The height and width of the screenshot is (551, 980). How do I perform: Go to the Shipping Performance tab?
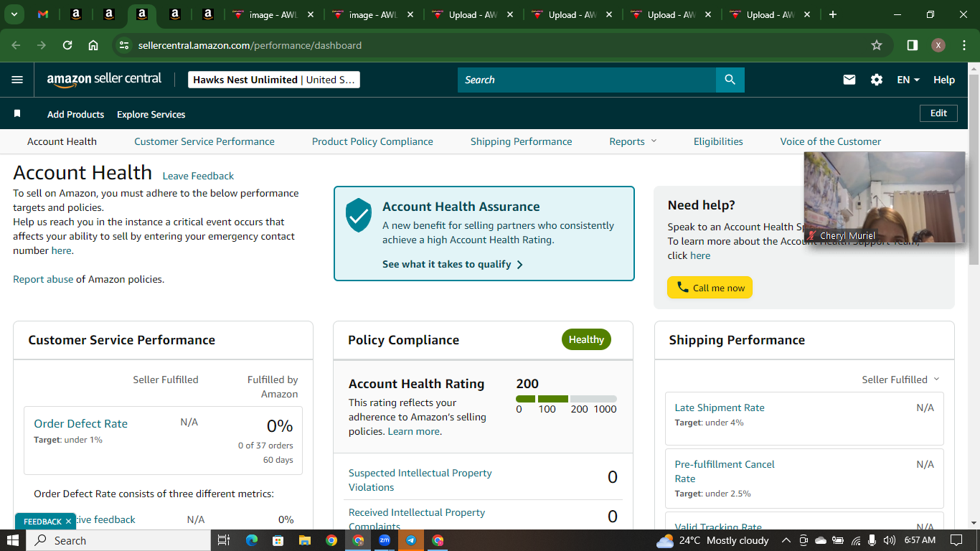522,141
